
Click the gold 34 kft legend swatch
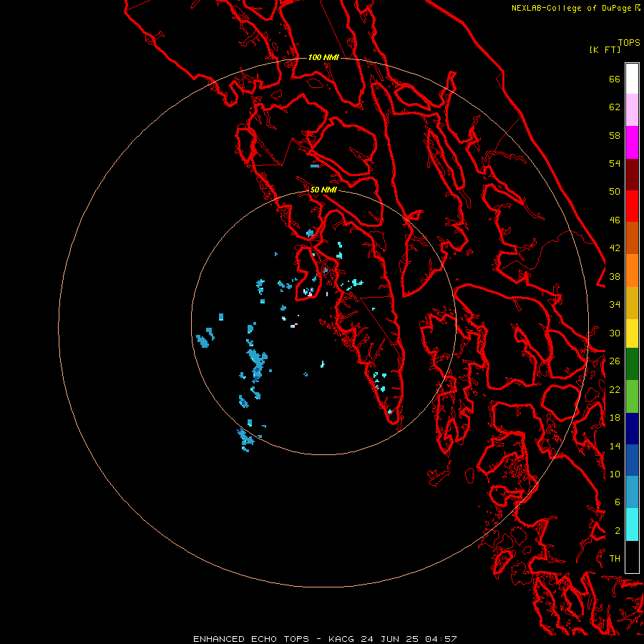point(632,303)
